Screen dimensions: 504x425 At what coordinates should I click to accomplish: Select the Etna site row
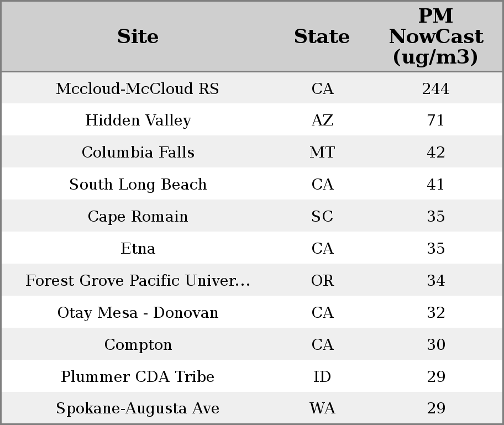click(x=138, y=249)
